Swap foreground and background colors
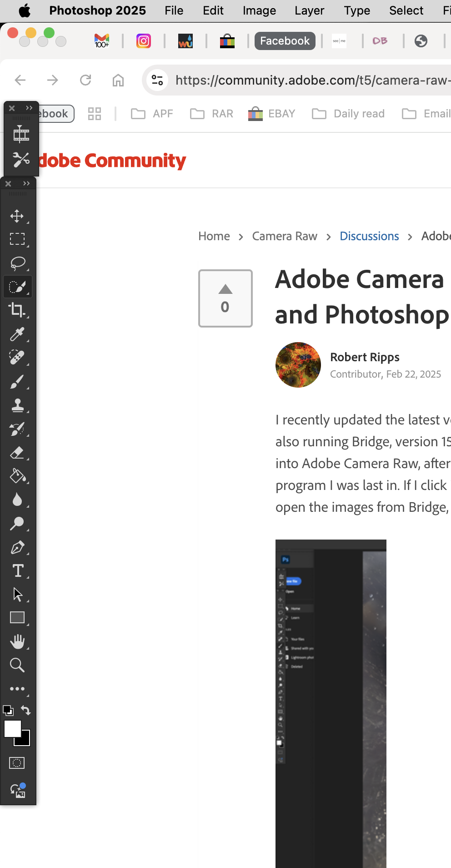The width and height of the screenshot is (451, 868). [x=26, y=710]
